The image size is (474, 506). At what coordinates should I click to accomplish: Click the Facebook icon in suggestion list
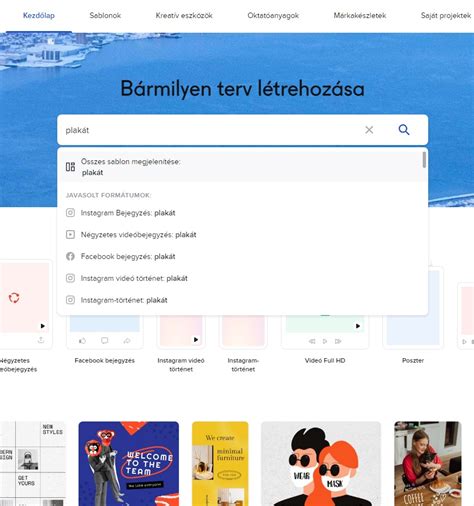(x=70, y=256)
